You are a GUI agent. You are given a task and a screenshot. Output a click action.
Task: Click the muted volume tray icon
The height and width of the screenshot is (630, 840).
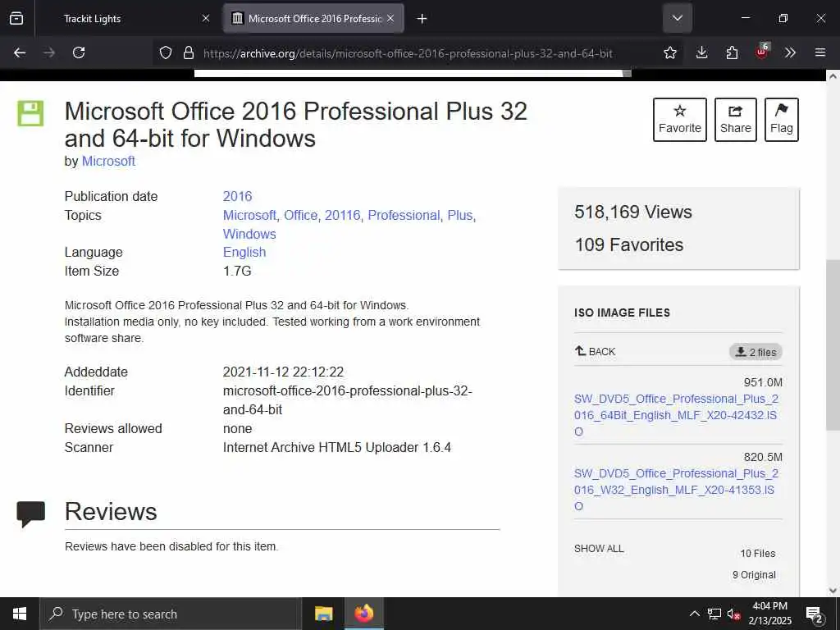pyautogui.click(x=734, y=614)
